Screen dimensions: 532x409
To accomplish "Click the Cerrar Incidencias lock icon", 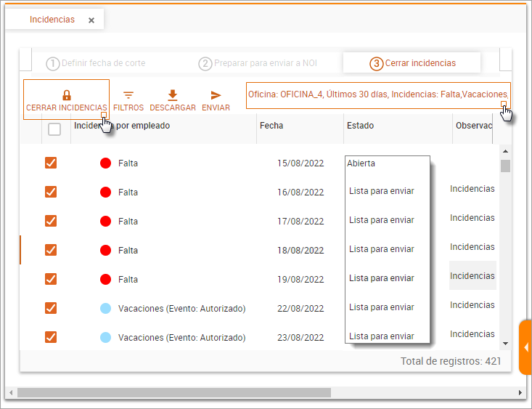I will (x=66, y=95).
